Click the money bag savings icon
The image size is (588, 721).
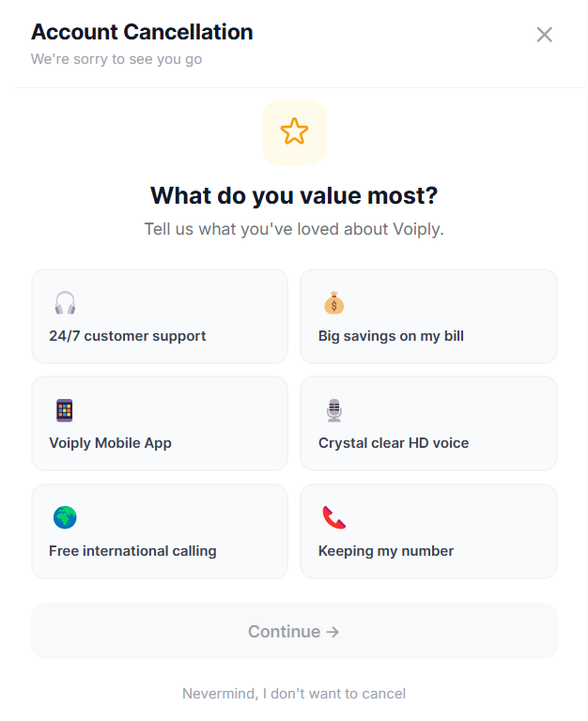pyautogui.click(x=334, y=303)
